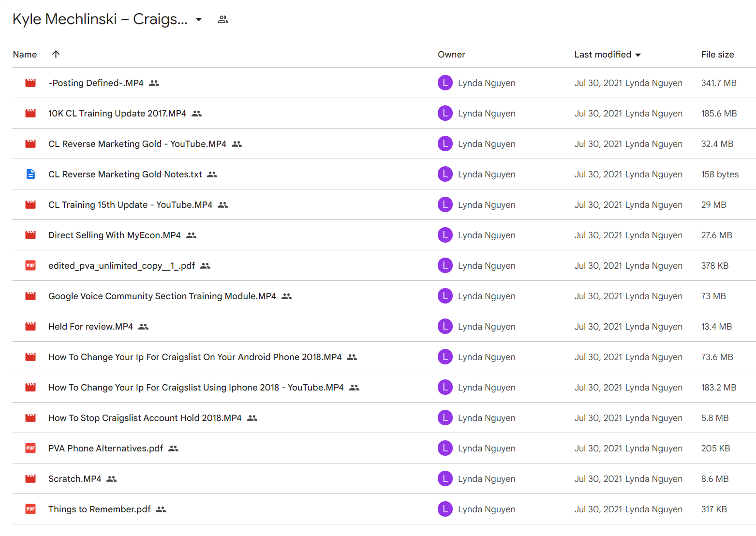Click video icon for Google Voice Community Section Training
Viewport: 756px width, 536px height.
(x=30, y=296)
